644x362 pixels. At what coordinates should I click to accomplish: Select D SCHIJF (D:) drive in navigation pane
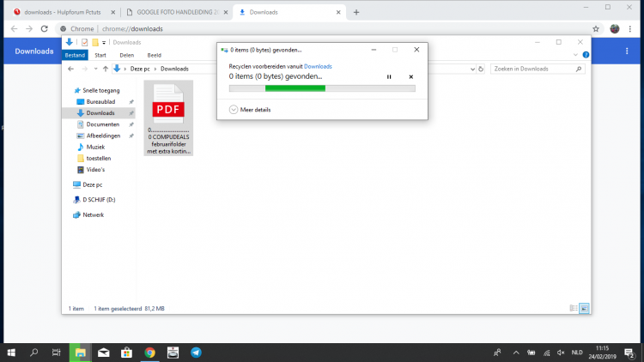click(99, 199)
